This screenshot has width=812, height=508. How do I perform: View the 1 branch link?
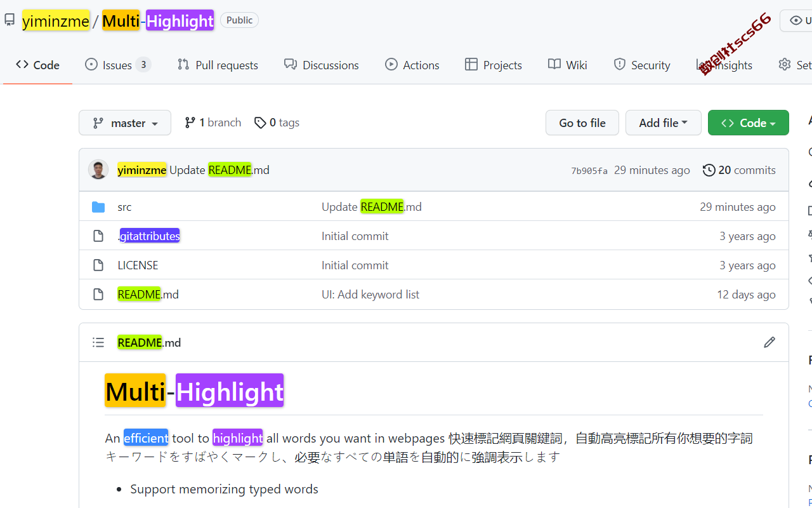coord(213,123)
